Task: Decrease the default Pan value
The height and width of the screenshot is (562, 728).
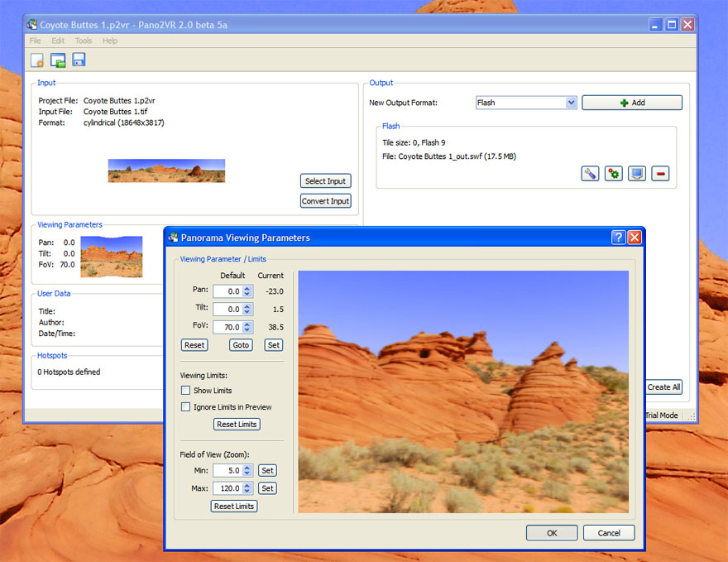Action: (247, 294)
